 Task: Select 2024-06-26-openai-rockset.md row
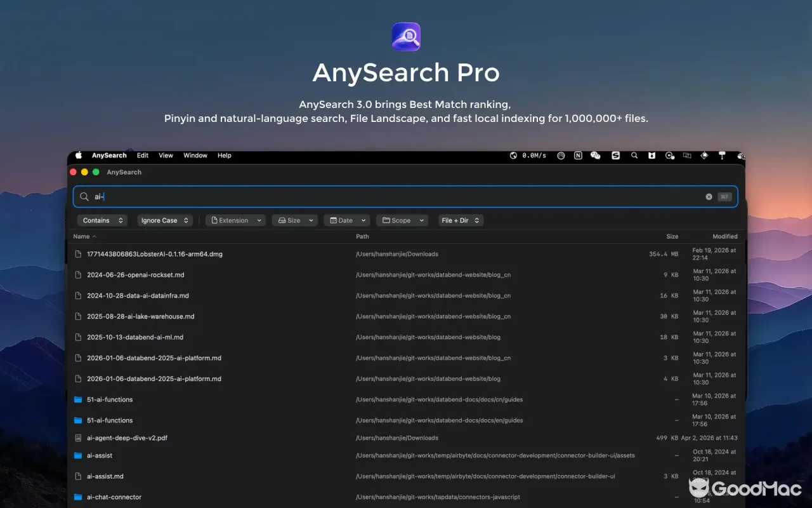coord(405,275)
